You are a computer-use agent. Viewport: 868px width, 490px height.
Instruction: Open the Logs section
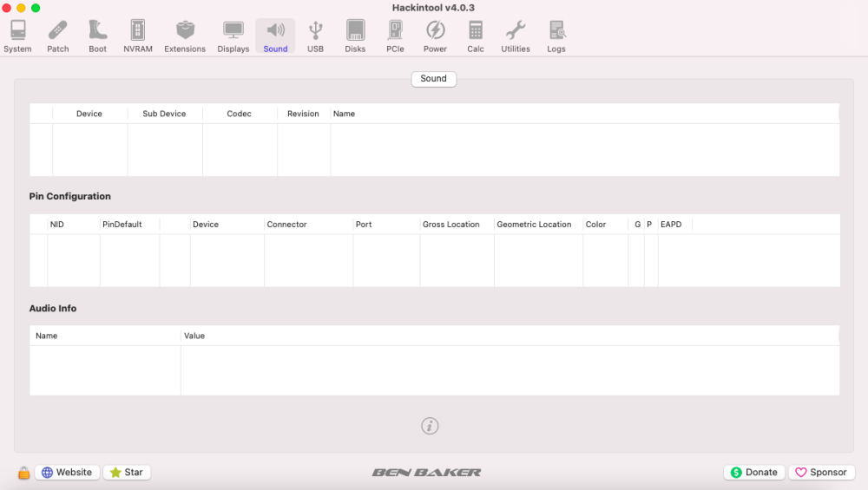coord(556,36)
